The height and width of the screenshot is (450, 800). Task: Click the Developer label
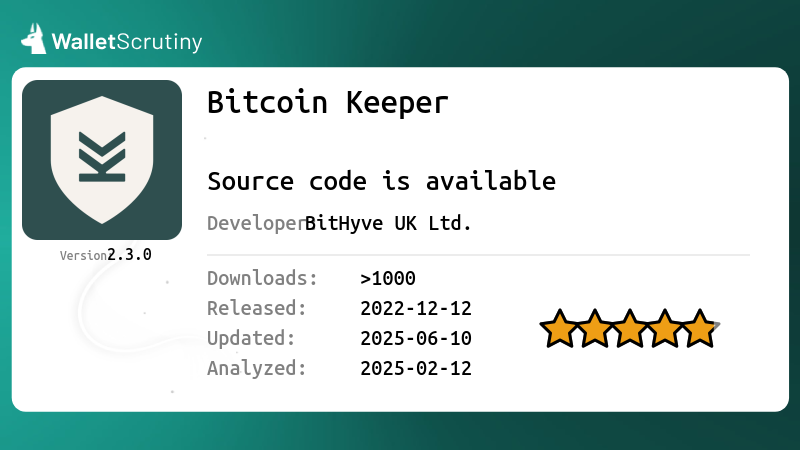256,224
